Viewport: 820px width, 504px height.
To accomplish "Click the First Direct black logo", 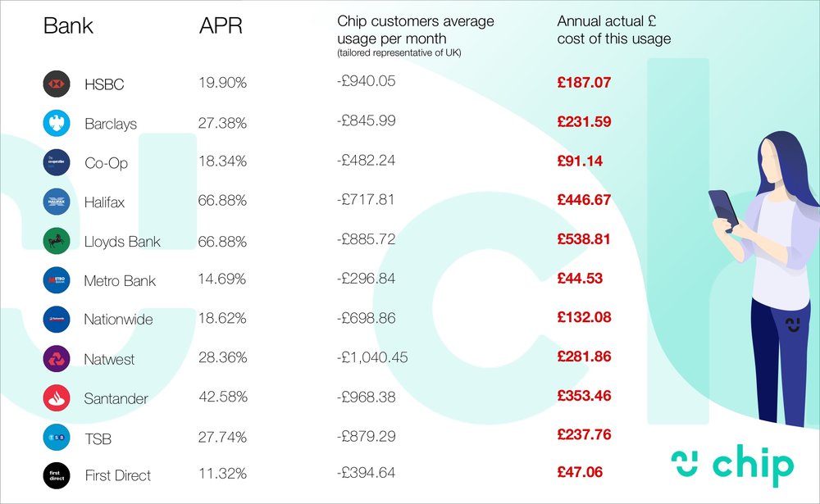I will click(x=57, y=476).
